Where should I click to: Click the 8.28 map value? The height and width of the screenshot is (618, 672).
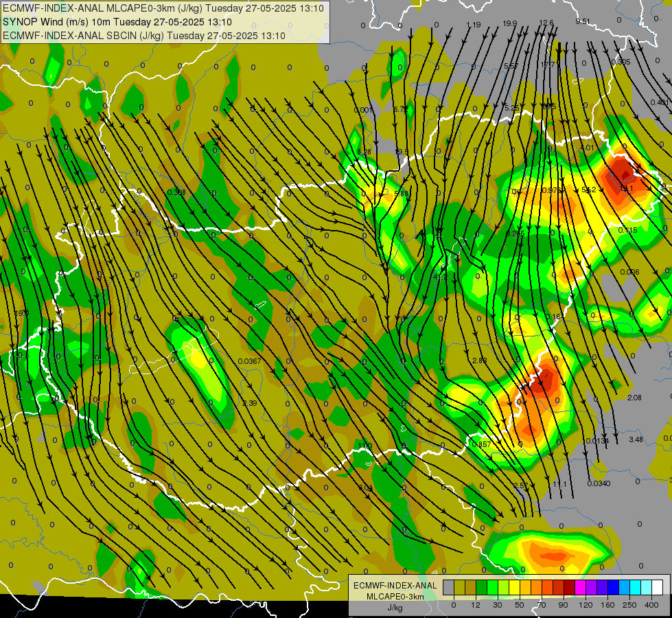point(364,152)
